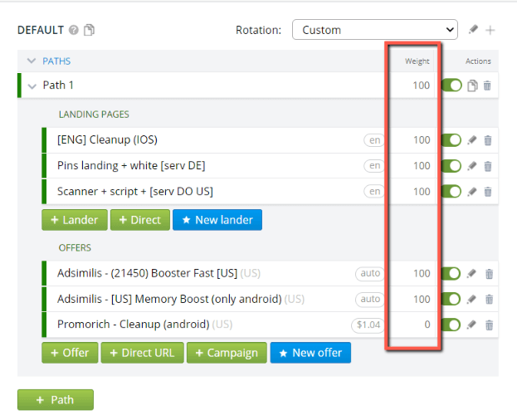Open the Rotation dropdown set to Custom
Image resolution: width=517 pixels, height=420 pixels.
pyautogui.click(x=374, y=30)
